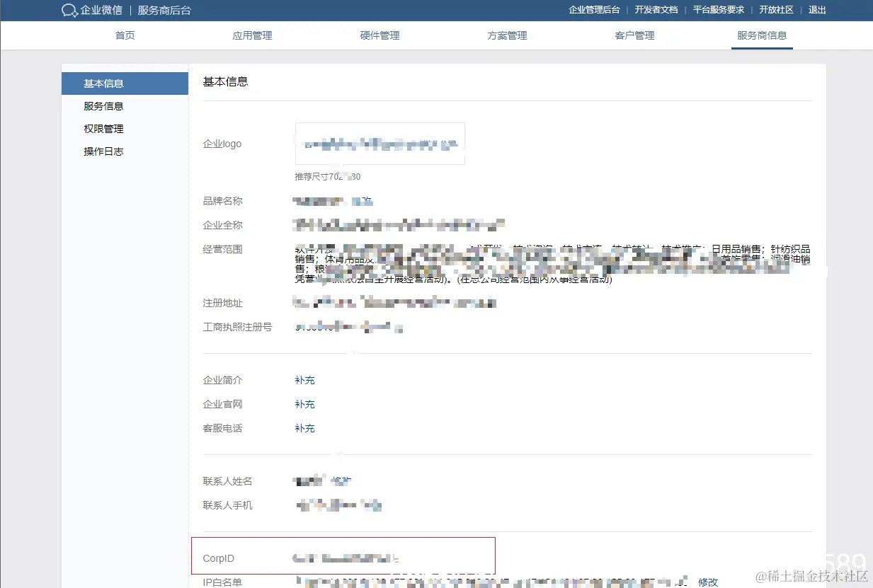View 平台服务要求 link

coord(719,10)
